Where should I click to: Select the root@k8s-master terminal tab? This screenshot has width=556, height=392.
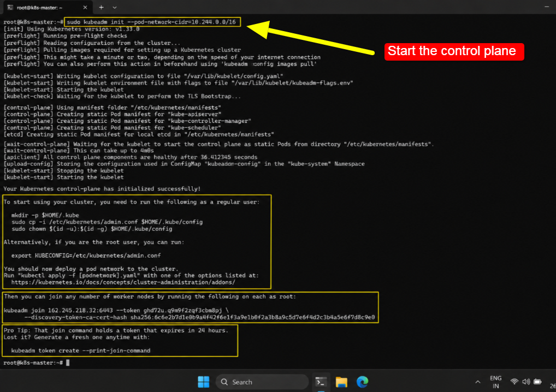pyautogui.click(x=48, y=8)
